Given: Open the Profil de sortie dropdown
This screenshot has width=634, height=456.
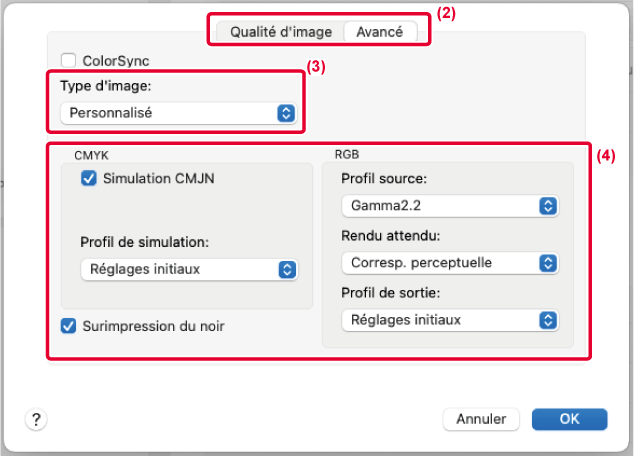Looking at the screenshot, I should (x=449, y=320).
